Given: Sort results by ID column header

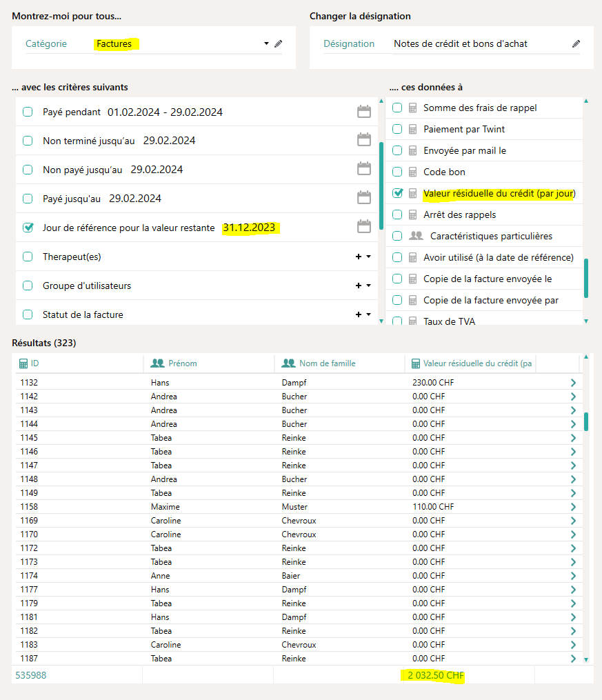Looking at the screenshot, I should click(x=34, y=363).
